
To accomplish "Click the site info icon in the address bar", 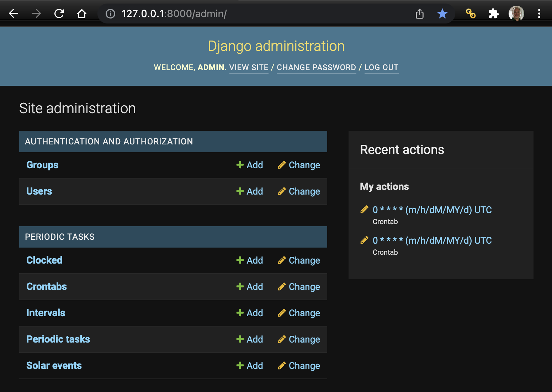I will point(111,14).
